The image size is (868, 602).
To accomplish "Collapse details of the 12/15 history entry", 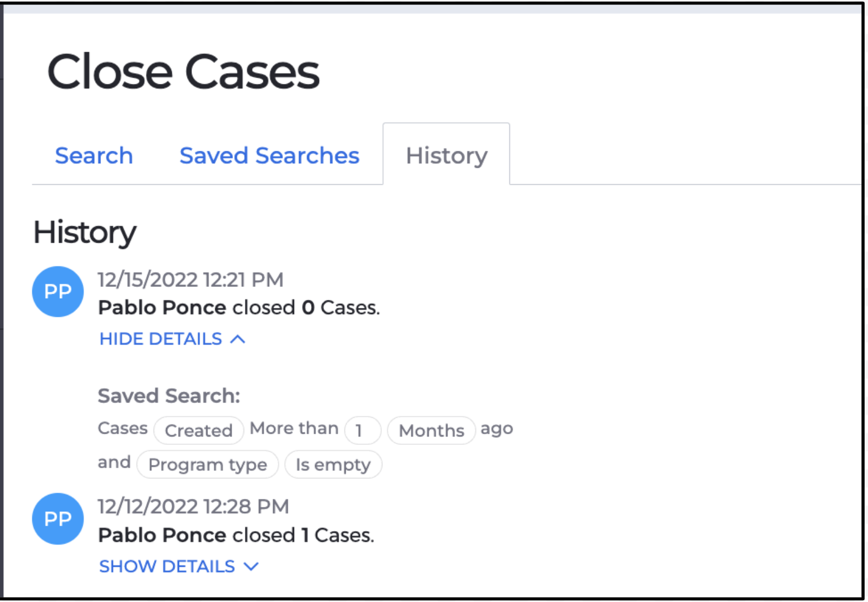I will coord(160,338).
